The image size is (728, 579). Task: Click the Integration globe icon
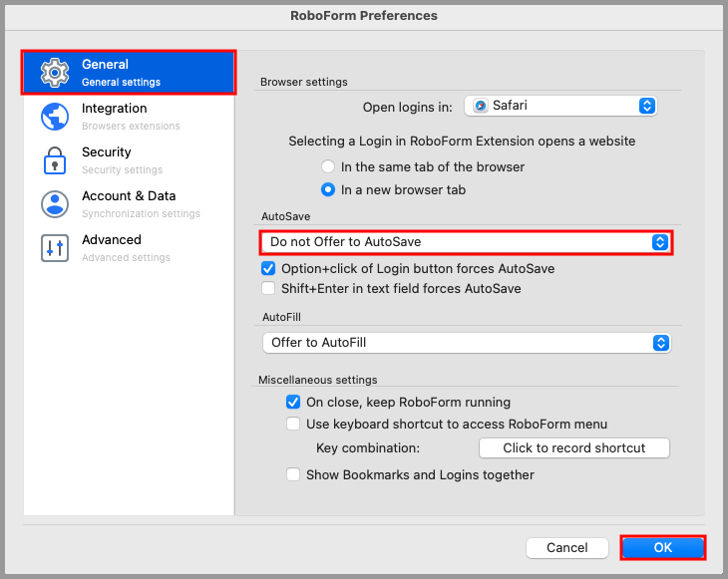pyautogui.click(x=55, y=117)
